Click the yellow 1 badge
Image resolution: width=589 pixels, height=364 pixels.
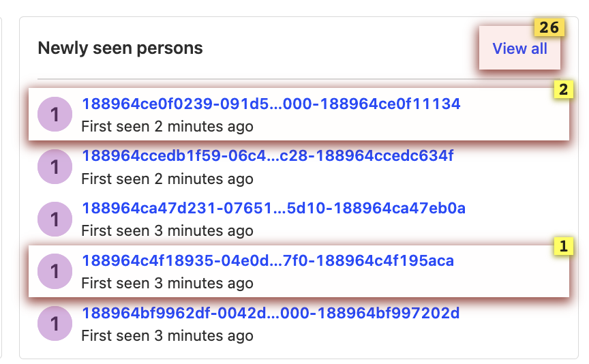[563, 246]
